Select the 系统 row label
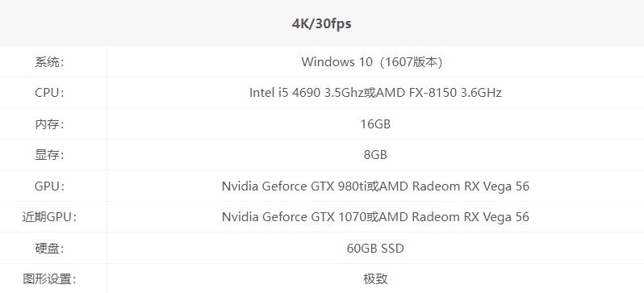 click(49, 62)
